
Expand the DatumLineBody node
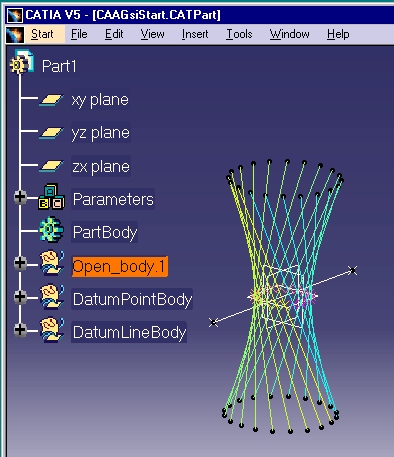point(20,330)
